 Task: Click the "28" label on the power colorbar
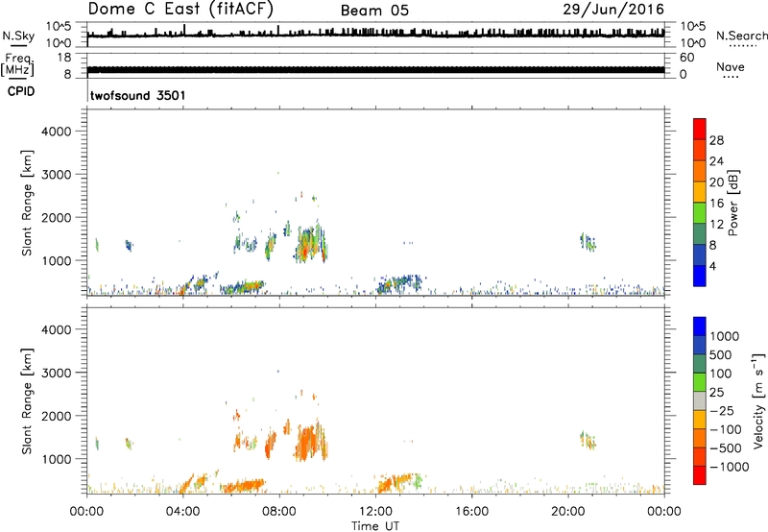pyautogui.click(x=716, y=140)
